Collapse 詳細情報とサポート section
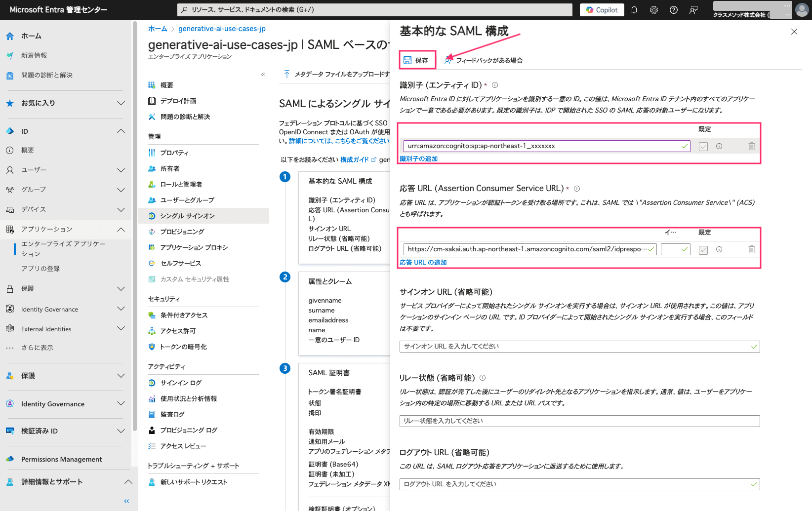The height and width of the screenshot is (511, 812). (x=128, y=482)
